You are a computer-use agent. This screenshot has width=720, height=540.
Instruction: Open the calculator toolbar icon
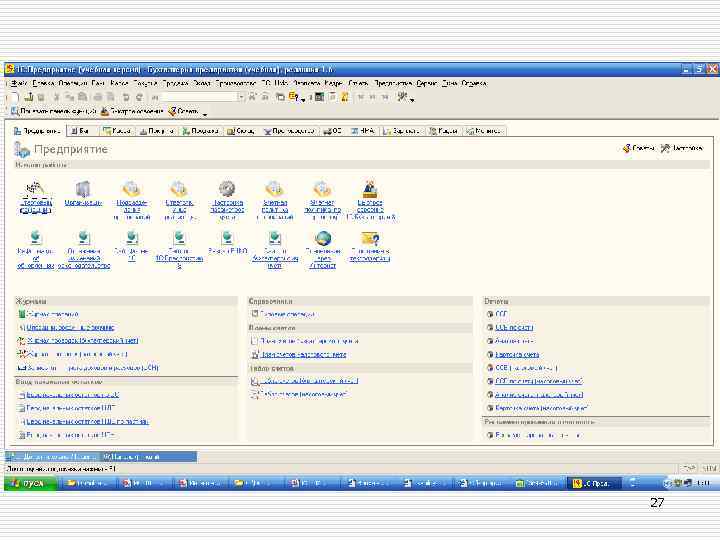tap(320, 97)
